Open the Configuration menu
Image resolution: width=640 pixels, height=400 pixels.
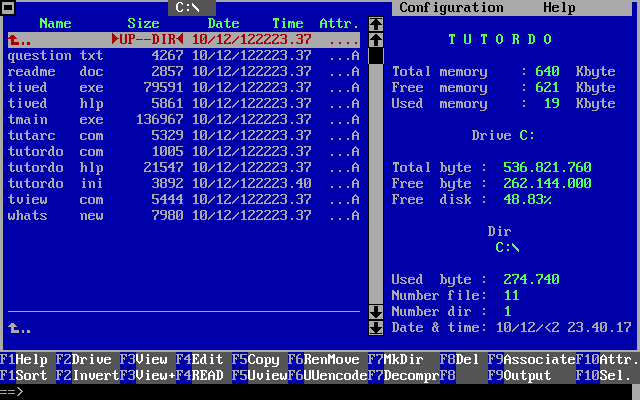click(451, 7)
